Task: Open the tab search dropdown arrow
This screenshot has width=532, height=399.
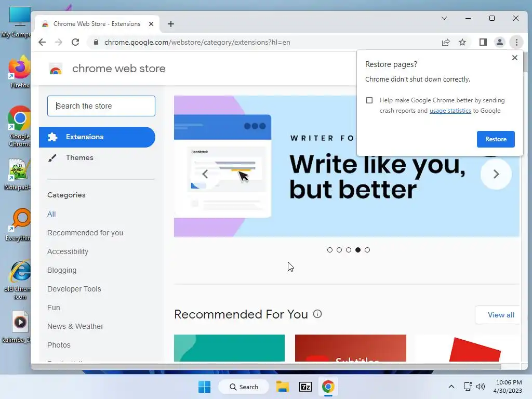Action: pos(444,18)
